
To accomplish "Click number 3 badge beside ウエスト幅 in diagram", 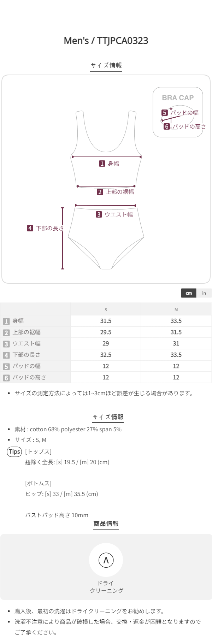I will tap(99, 214).
